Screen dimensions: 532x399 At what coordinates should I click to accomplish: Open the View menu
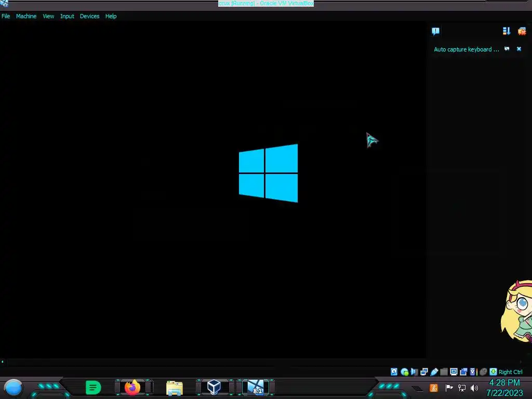(x=48, y=16)
